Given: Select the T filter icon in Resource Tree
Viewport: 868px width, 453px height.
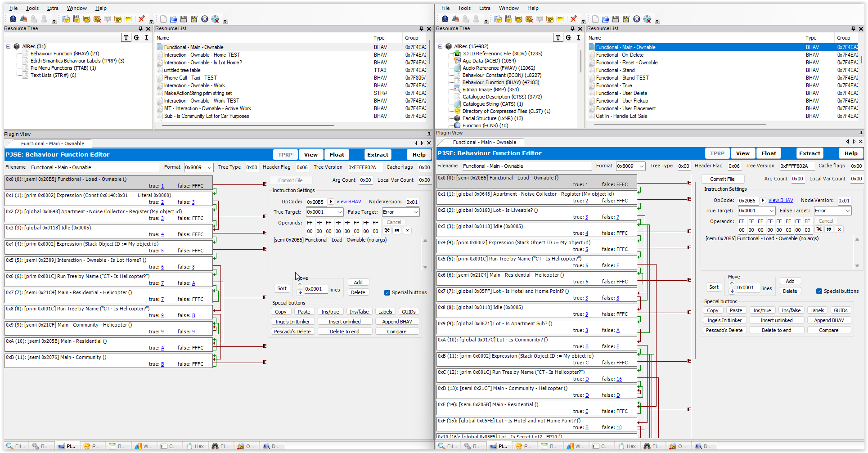Looking at the screenshot, I should click(126, 37).
